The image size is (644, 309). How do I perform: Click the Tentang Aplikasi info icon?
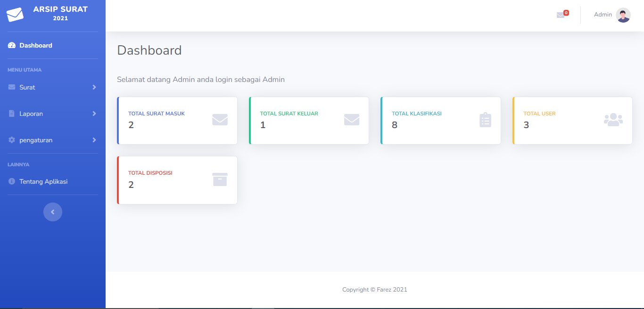[x=12, y=181]
